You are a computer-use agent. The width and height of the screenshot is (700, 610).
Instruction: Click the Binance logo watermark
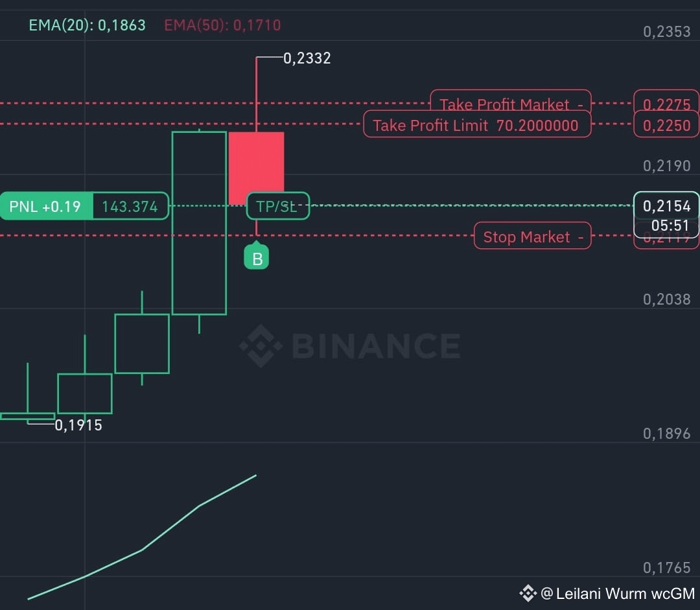pos(349,346)
